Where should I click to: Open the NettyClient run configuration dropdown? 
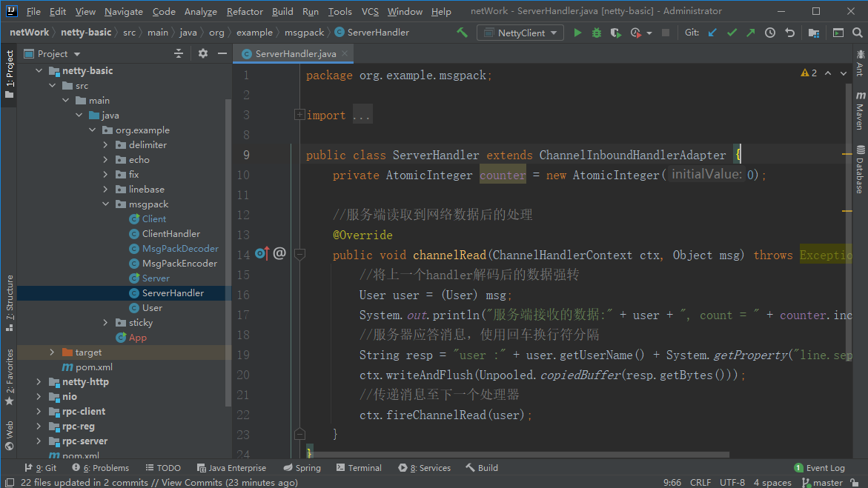coord(520,33)
